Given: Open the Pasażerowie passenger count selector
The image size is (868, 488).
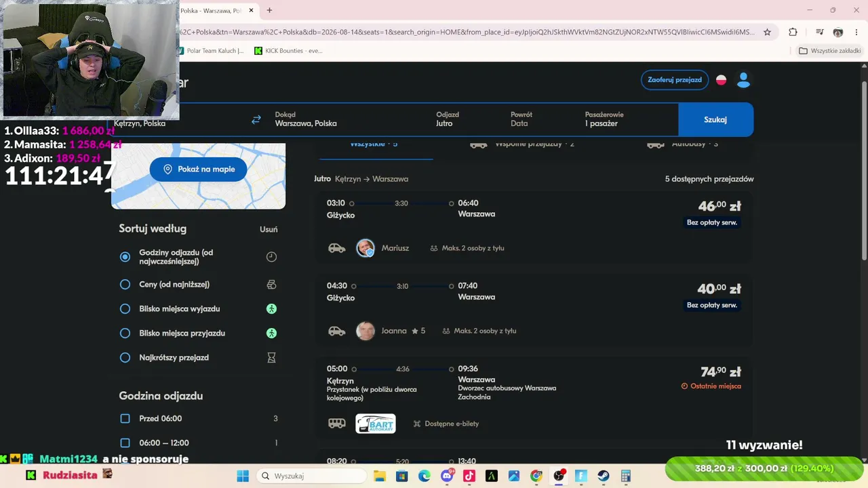Looking at the screenshot, I should [x=627, y=119].
